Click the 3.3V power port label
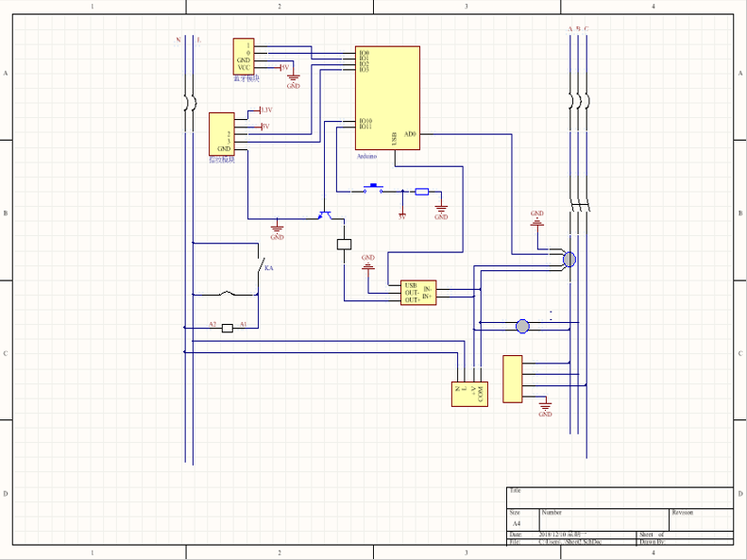This screenshot has height=560, width=747. [265, 110]
